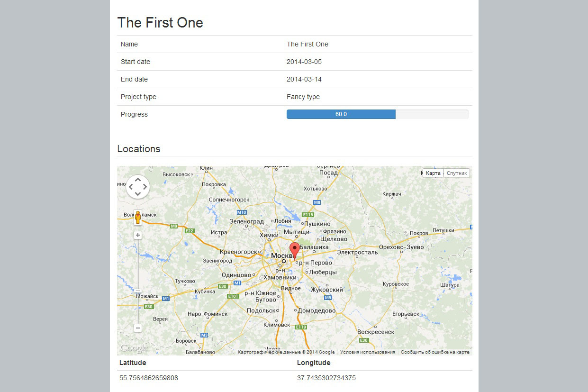Pan the map down with the arrow control
Screen dimensions: 588x392
[x=138, y=194]
